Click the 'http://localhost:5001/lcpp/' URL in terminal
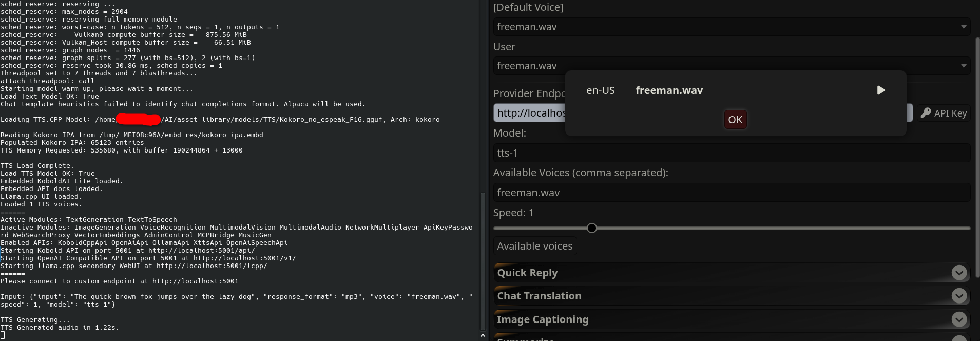This screenshot has width=980, height=341. 212,266
